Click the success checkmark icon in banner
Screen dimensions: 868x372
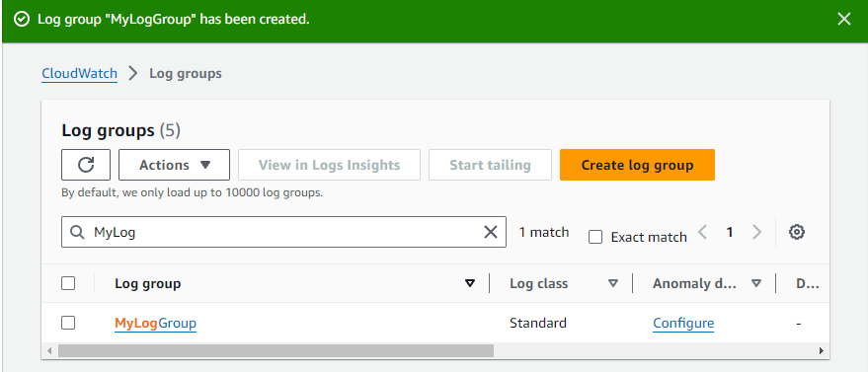pos(21,20)
